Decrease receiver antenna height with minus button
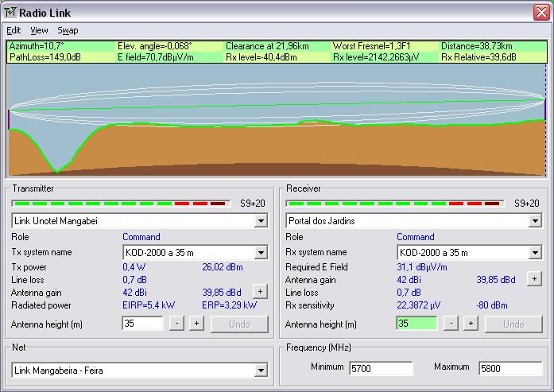The image size is (554, 392). click(x=451, y=324)
